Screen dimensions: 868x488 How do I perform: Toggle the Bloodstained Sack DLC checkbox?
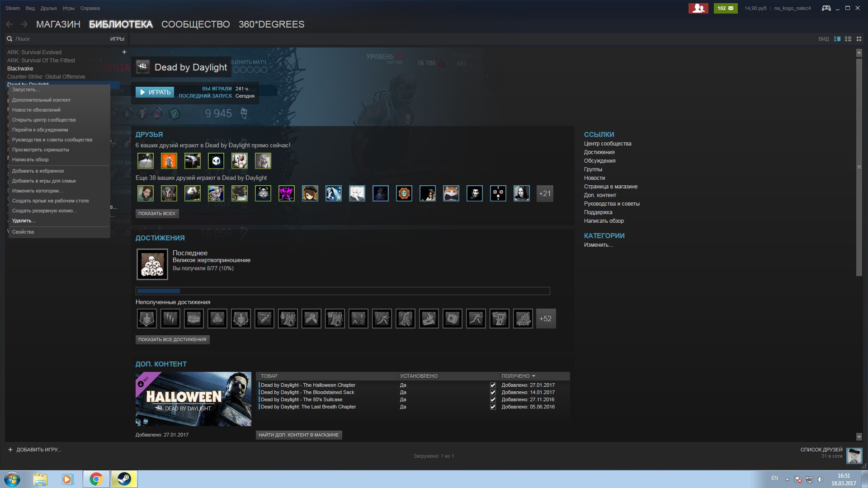[493, 393]
